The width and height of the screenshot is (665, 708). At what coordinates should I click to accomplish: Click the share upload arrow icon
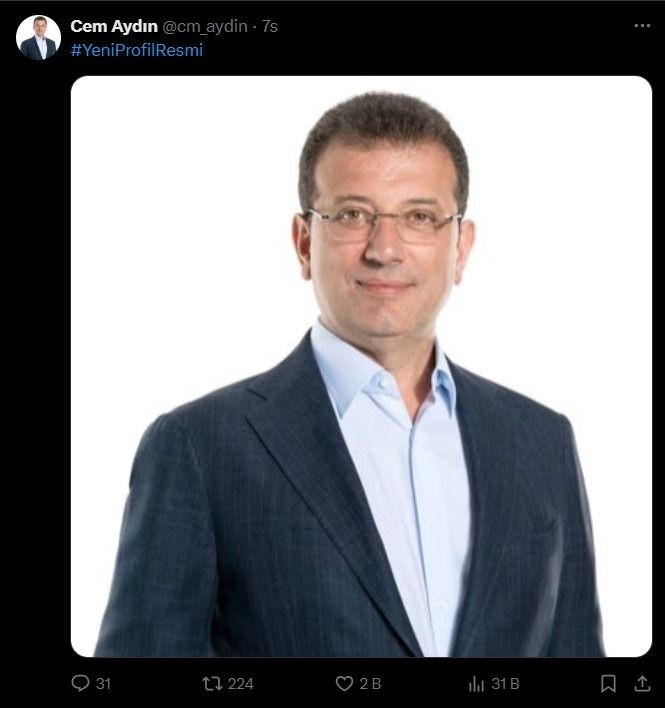click(x=642, y=683)
